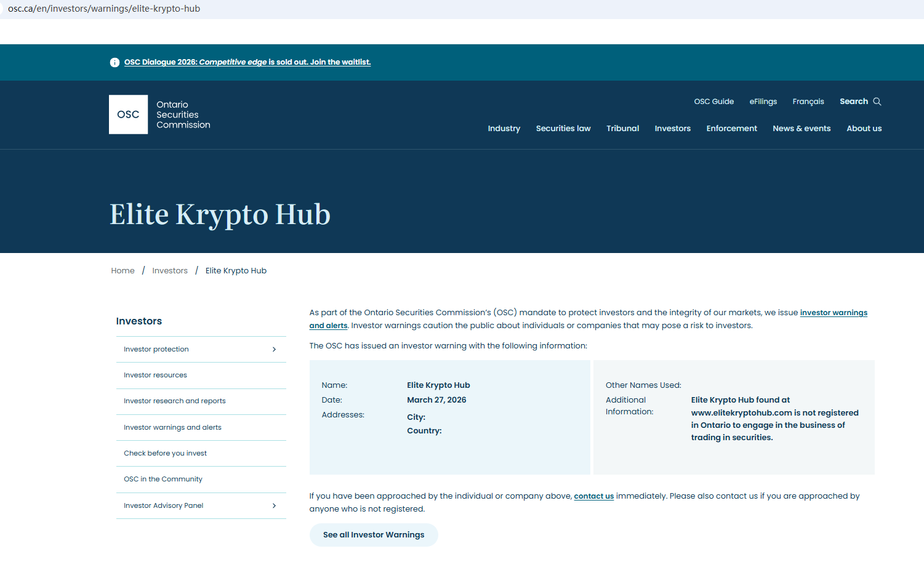Click the date value March 27, 2026
The width and height of the screenshot is (924, 583).
(x=436, y=400)
